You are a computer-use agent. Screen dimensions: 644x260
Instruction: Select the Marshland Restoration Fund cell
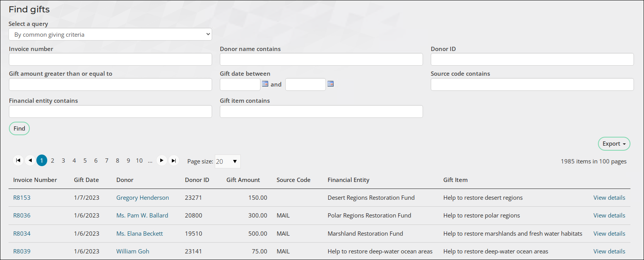click(x=365, y=234)
